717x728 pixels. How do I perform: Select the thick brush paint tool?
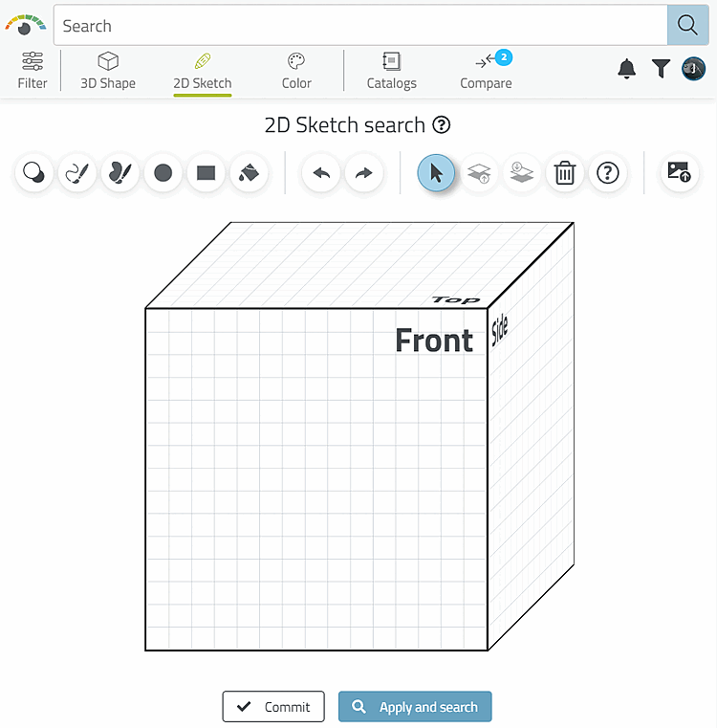pyautogui.click(x=119, y=173)
